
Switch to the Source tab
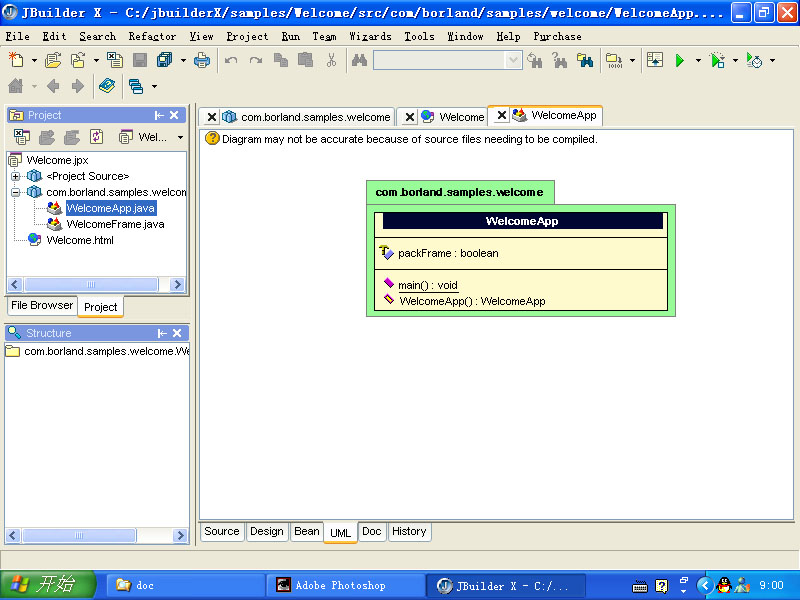click(x=222, y=532)
